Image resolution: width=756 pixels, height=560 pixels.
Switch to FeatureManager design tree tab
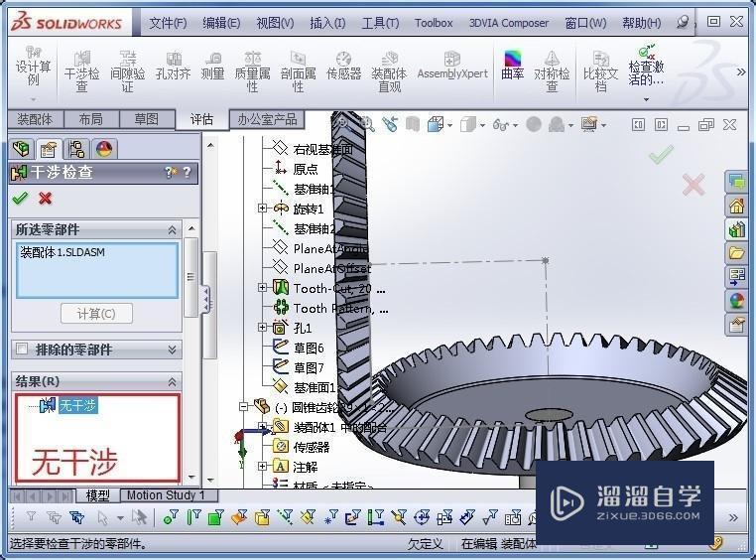21,149
